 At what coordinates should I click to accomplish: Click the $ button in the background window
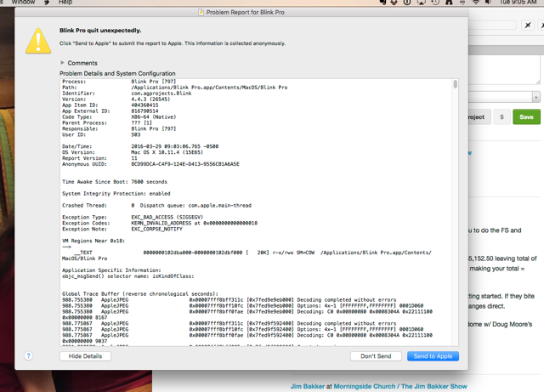[x=501, y=117]
